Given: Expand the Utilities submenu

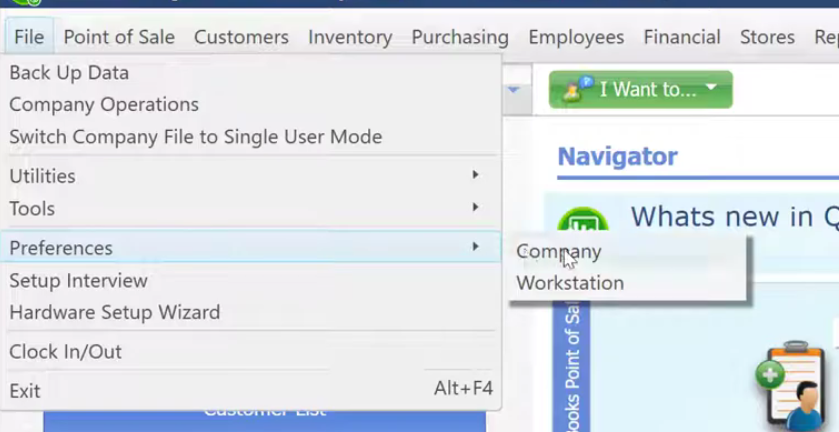Looking at the screenshot, I should coord(250,176).
